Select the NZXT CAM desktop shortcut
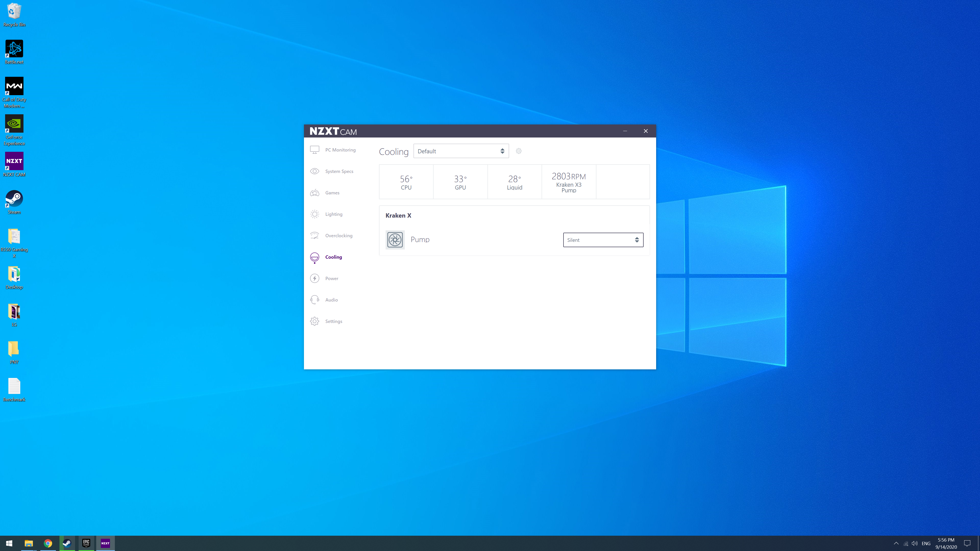Image resolution: width=980 pixels, height=551 pixels. pos(14,164)
